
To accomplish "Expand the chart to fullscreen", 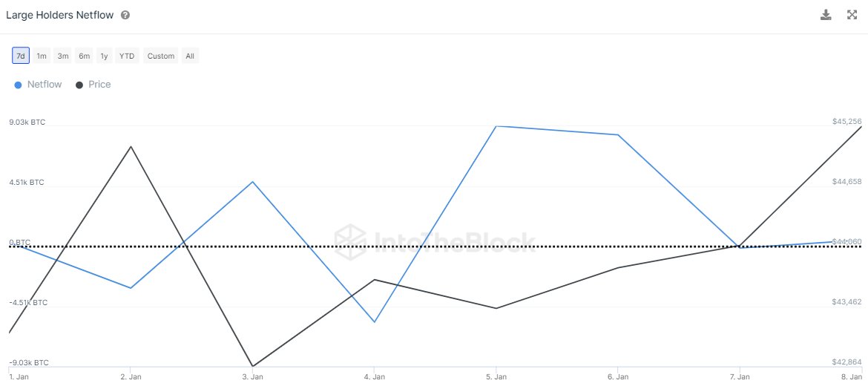I will coord(852,15).
